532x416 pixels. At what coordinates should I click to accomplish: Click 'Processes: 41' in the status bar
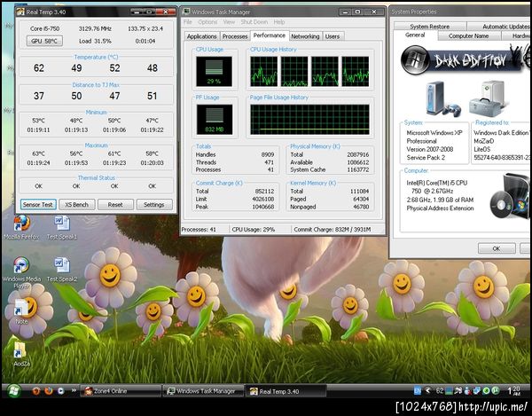point(199,230)
